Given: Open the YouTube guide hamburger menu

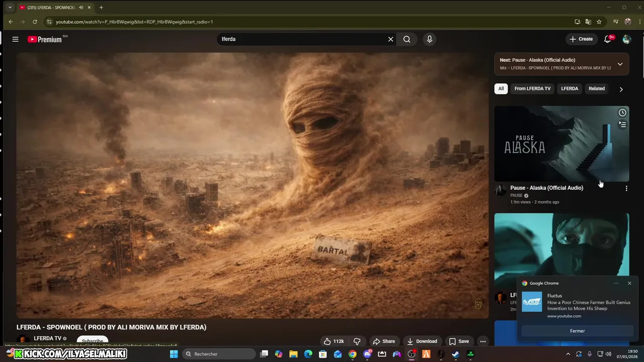Looking at the screenshot, I should point(16,39).
